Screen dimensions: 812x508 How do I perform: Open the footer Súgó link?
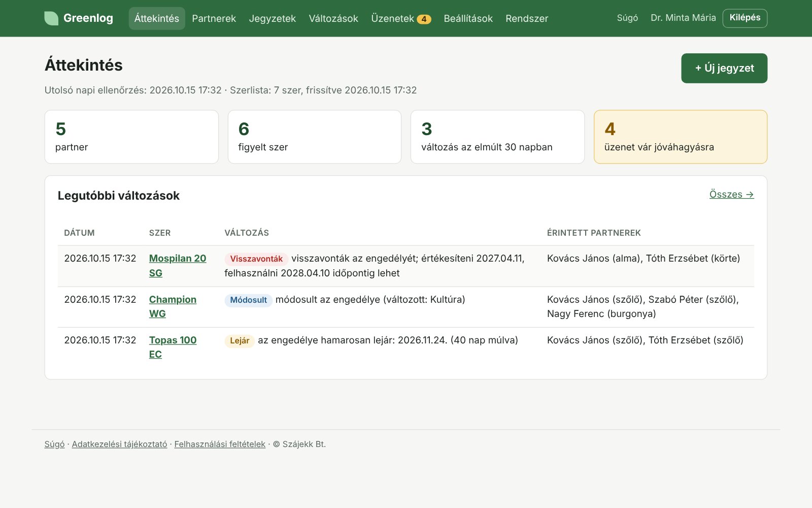[x=54, y=444]
